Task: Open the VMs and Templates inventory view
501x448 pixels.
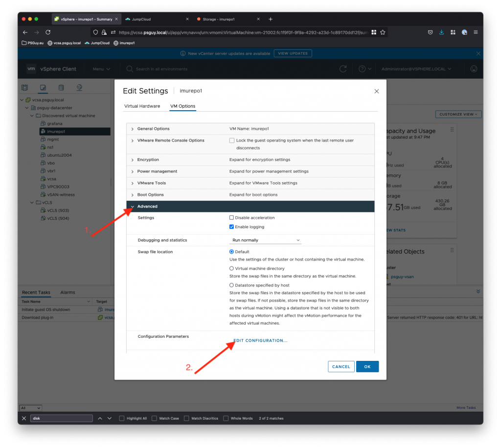Action: click(x=43, y=88)
